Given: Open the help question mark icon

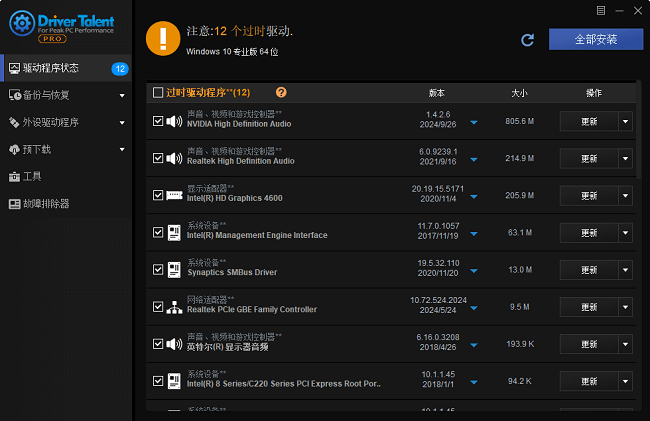Looking at the screenshot, I should coord(281,92).
